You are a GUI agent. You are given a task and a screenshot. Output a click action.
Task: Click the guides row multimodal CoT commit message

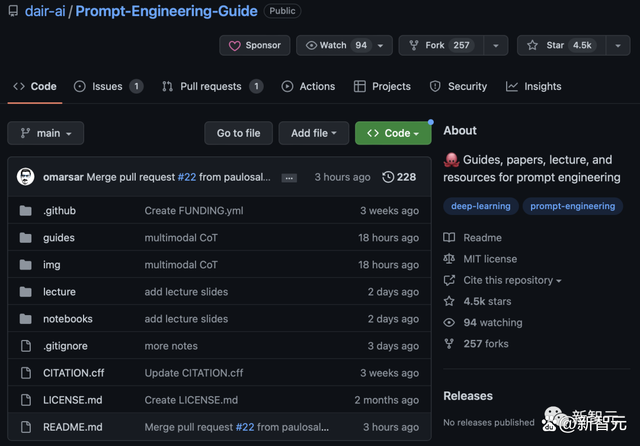(x=181, y=237)
